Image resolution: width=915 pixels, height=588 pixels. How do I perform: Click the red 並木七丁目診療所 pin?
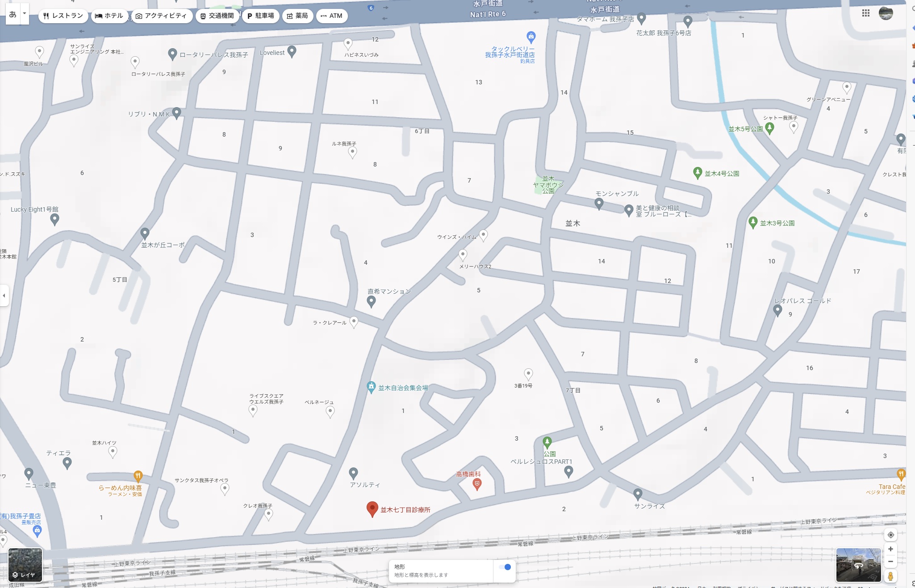pos(372,509)
